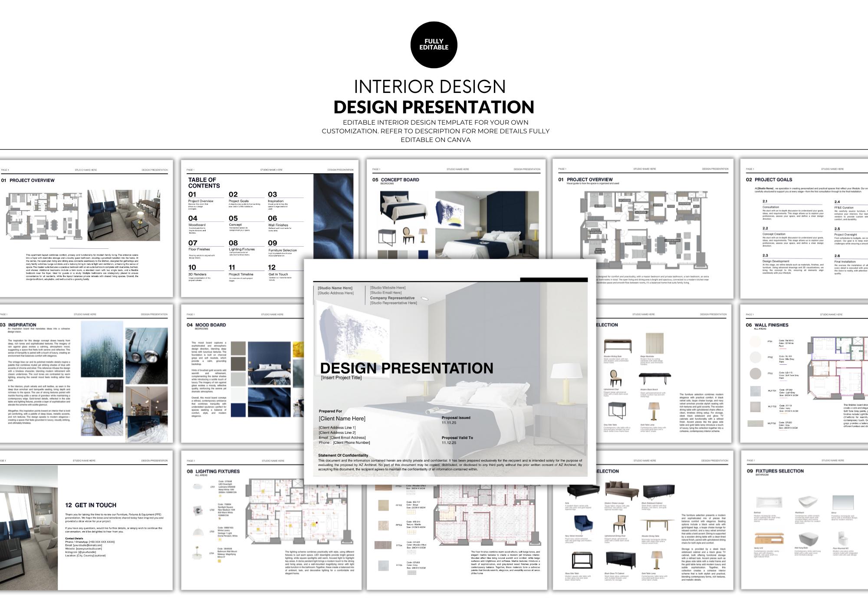
Task: Select the "2.1 Consultation" step in Project Goals
Action: [x=792, y=211]
